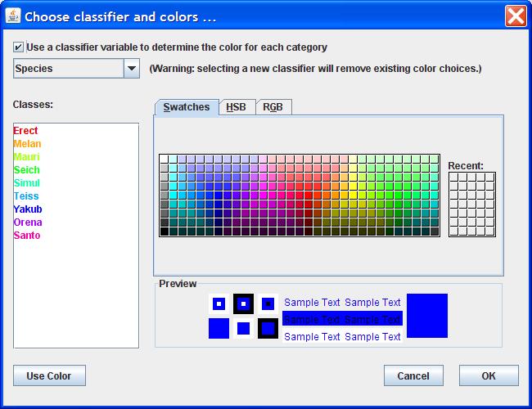532x409 pixels.
Task: Open the Species classifier dropdown
Action: [131, 69]
